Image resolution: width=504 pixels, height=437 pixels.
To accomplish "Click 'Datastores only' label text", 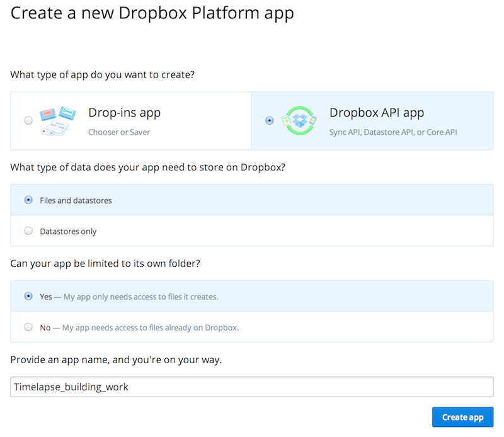I will coord(68,231).
